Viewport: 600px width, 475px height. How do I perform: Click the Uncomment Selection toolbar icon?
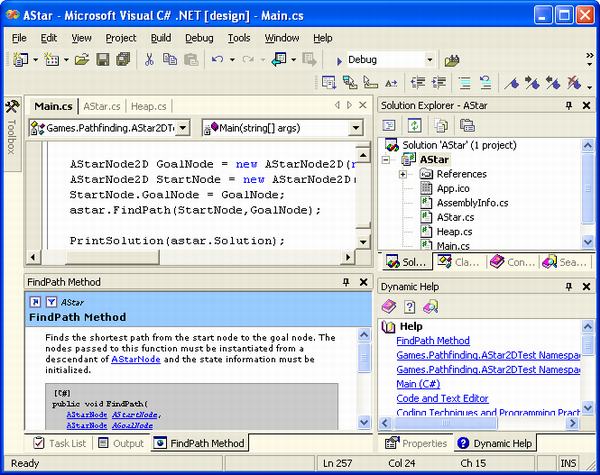tap(485, 83)
